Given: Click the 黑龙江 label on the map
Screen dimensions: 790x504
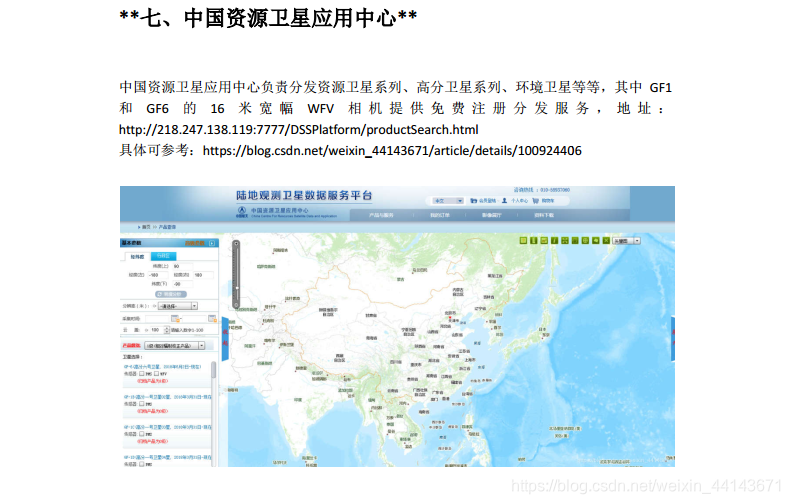Looking at the screenshot, I should click(495, 276).
